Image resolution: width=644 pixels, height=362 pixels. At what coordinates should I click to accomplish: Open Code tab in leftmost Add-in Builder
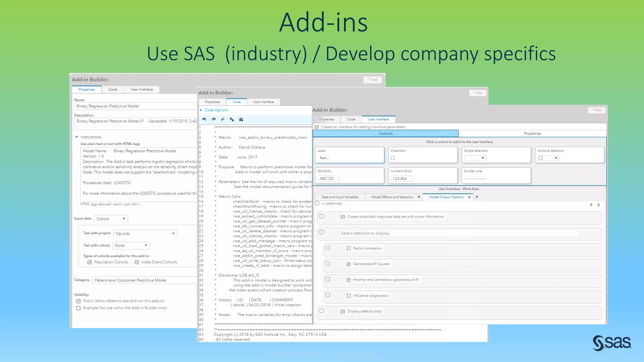click(113, 90)
